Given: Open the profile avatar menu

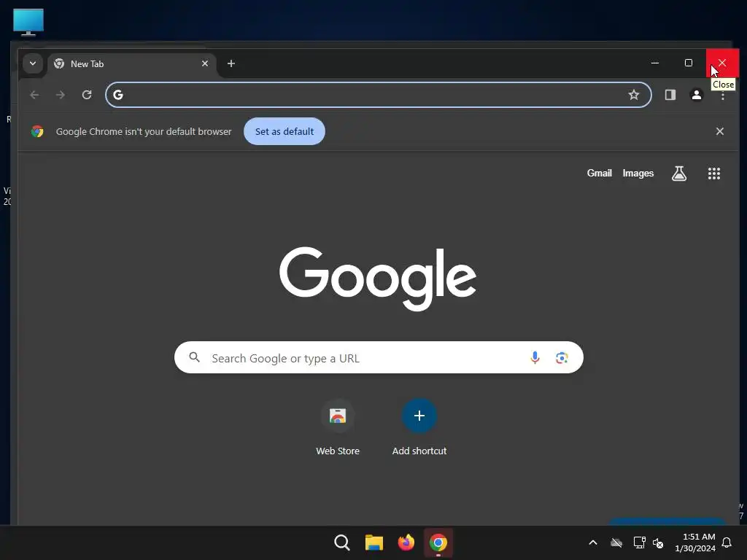Looking at the screenshot, I should [697, 95].
